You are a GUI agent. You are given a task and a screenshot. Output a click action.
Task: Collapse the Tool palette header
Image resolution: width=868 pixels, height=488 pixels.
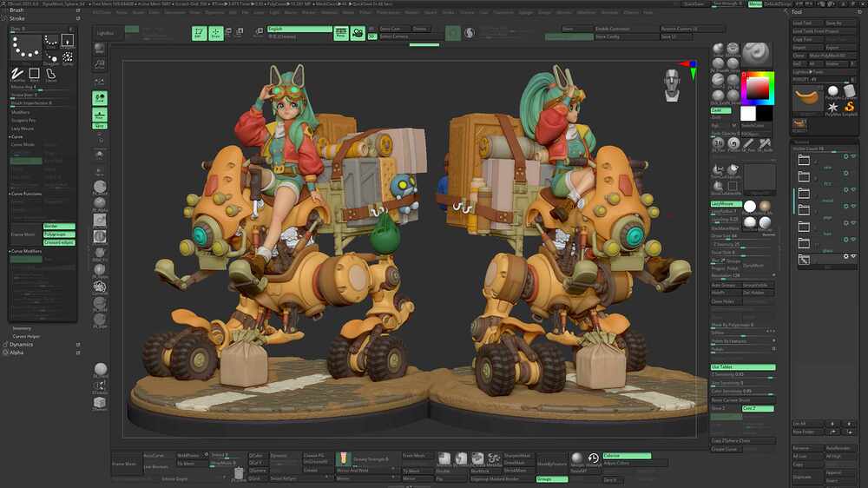click(797, 11)
